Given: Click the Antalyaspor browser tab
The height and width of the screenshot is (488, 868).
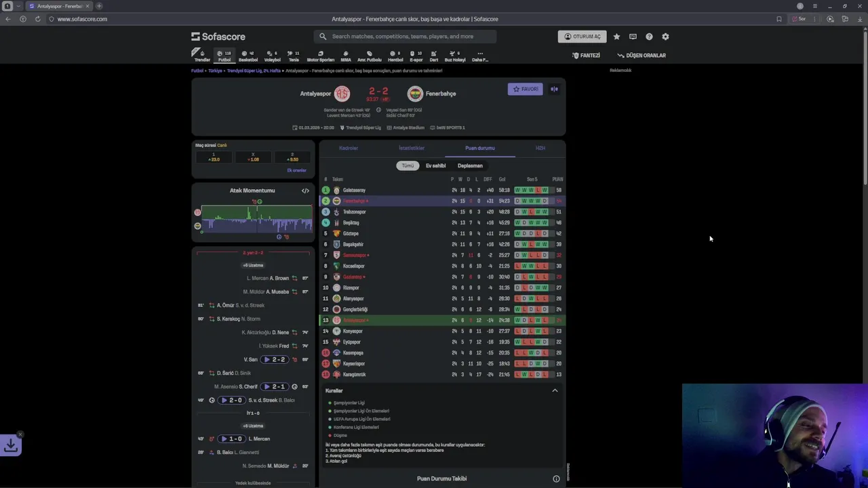Looking at the screenshot, I should click(58, 6).
